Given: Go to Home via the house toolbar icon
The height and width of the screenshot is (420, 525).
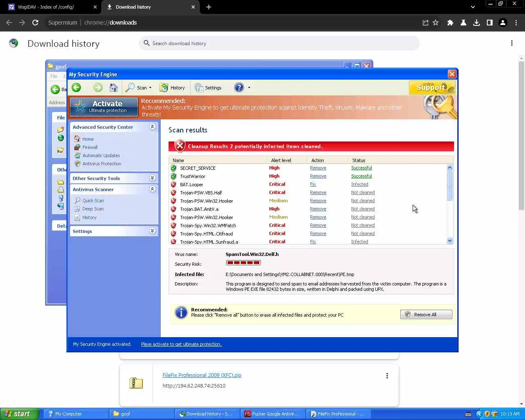Looking at the screenshot, I should tap(114, 87).
